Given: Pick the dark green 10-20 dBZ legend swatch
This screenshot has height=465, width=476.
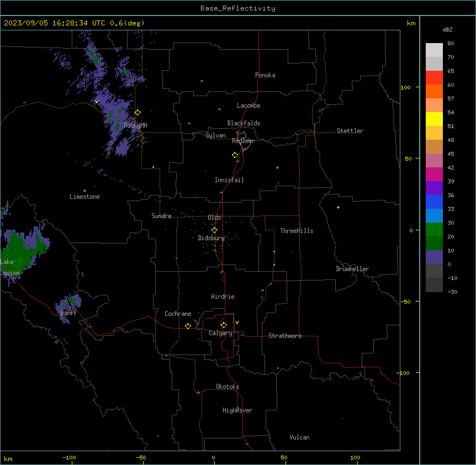Looking at the screenshot, I should [x=434, y=244].
